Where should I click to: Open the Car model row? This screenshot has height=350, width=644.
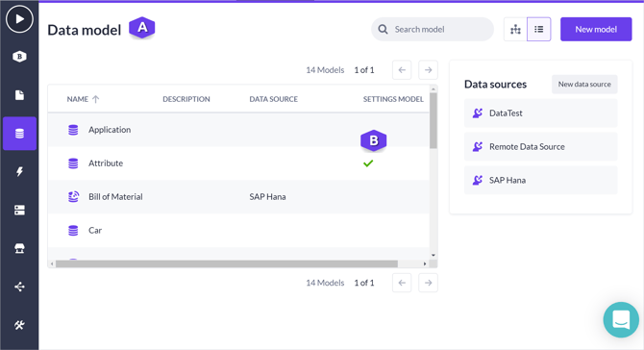tap(238, 231)
